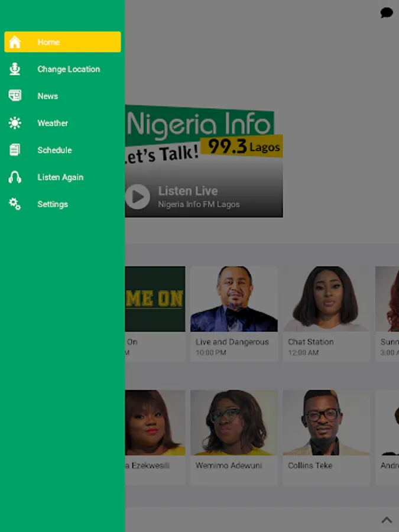Open the Live and Dangerous show thumbnail
The width and height of the screenshot is (399, 532).
(x=233, y=299)
